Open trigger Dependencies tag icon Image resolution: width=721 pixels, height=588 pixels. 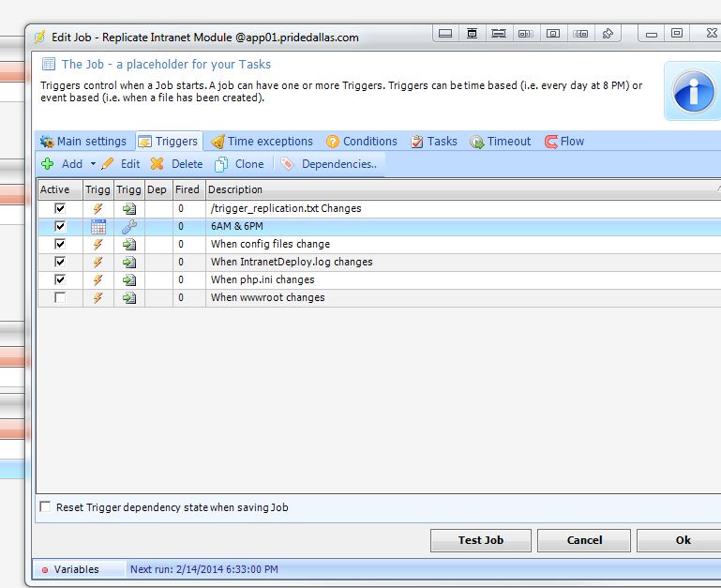coord(287,164)
